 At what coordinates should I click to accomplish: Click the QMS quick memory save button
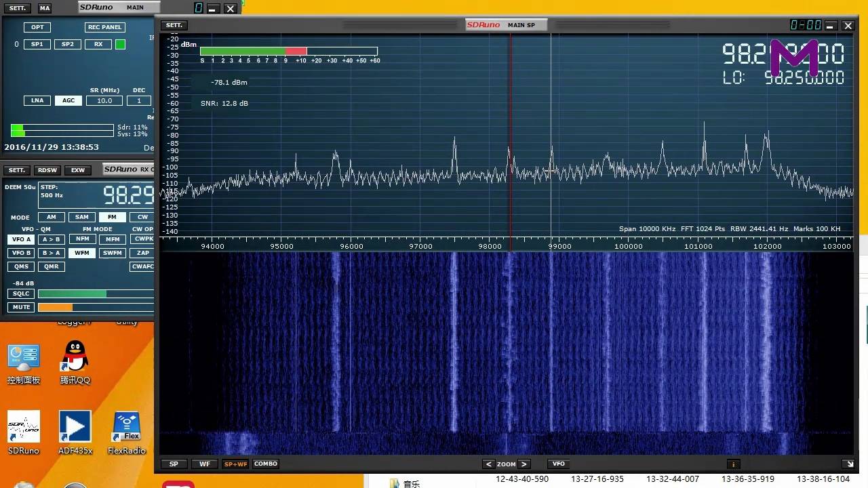coord(20,266)
